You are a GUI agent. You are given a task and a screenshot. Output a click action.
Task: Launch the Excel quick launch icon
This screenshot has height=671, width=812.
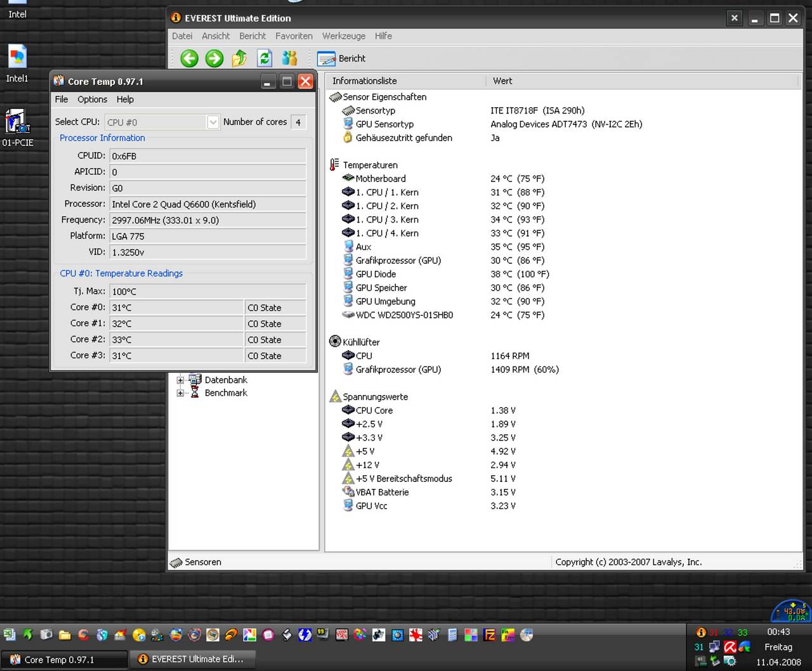(x=9, y=635)
